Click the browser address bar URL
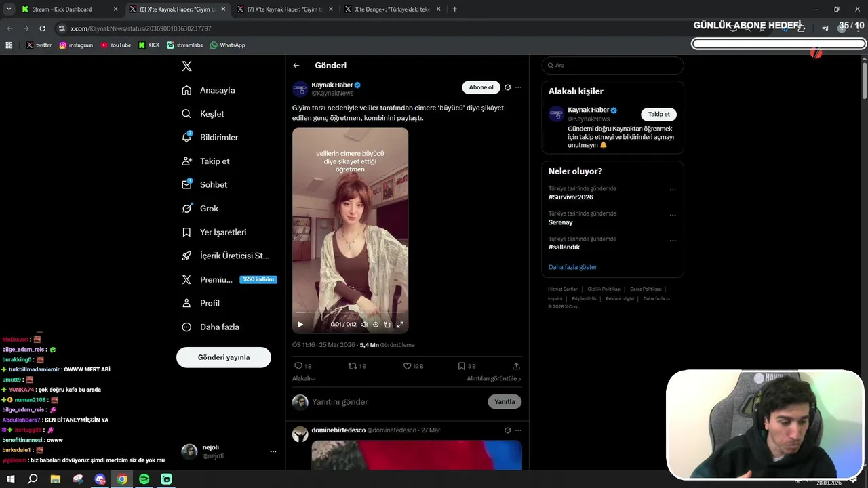Screen dimensions: 868x488 click(141, 28)
